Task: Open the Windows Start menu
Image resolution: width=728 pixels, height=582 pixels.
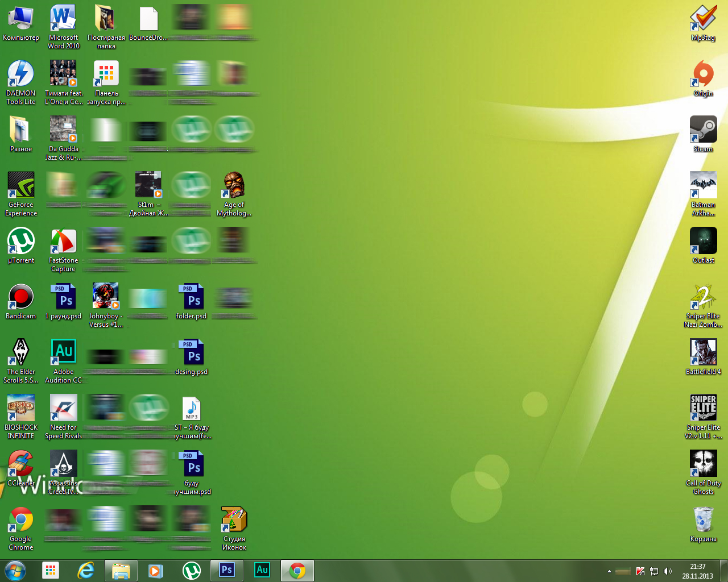Action: (15, 571)
